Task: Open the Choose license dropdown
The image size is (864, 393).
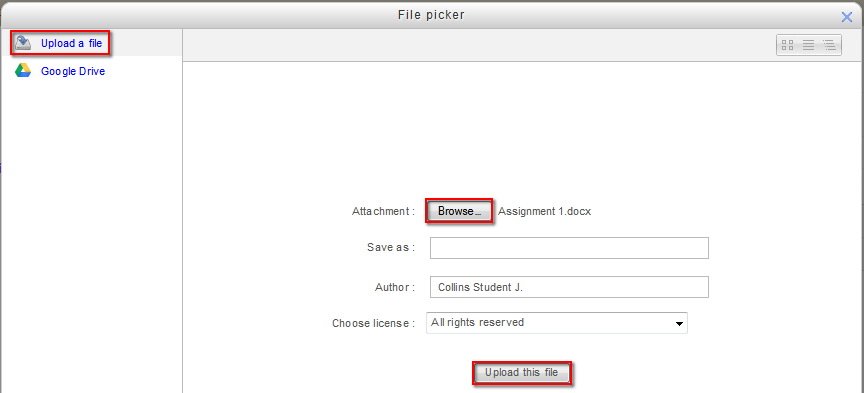Action: (557, 323)
